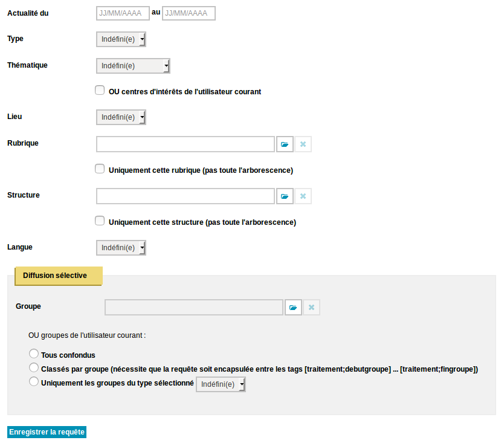The image size is (504, 446).
Task: Open the Lieu dropdown
Action: [x=121, y=117]
